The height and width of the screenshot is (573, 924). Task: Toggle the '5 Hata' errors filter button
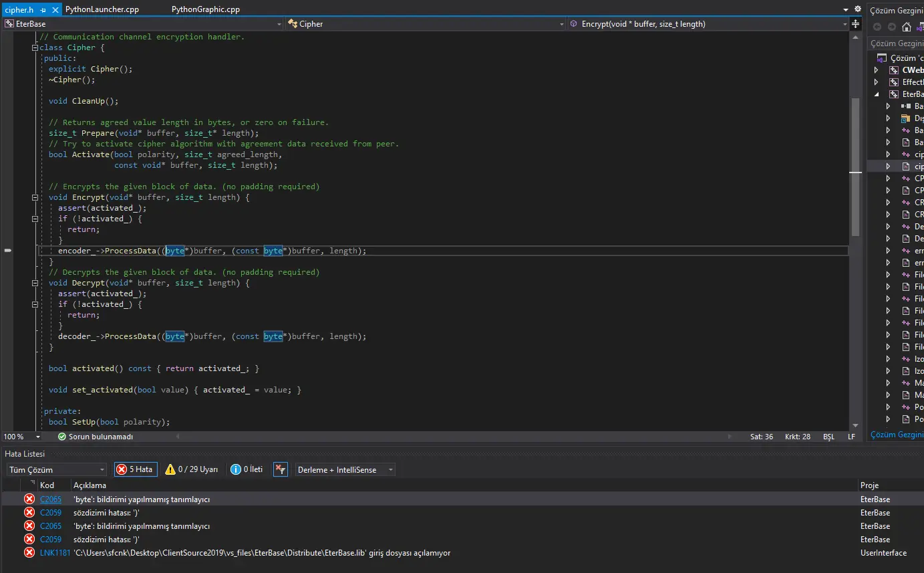(135, 469)
